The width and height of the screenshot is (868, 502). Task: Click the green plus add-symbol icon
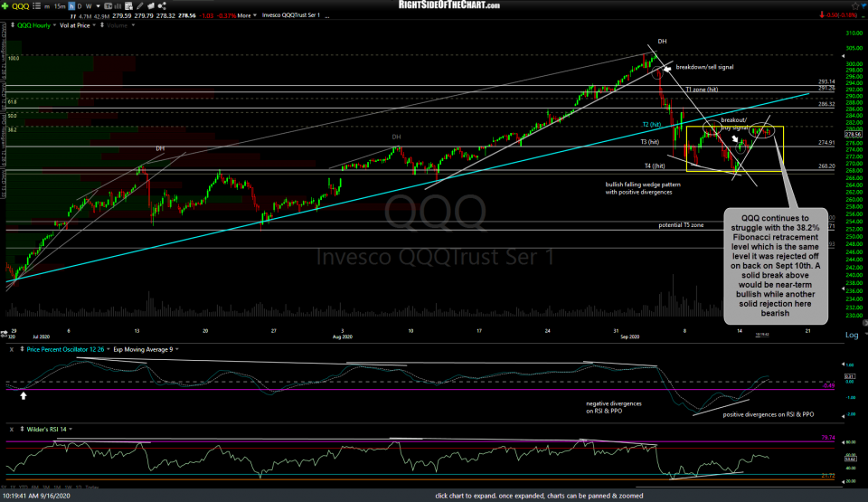coord(5,6)
